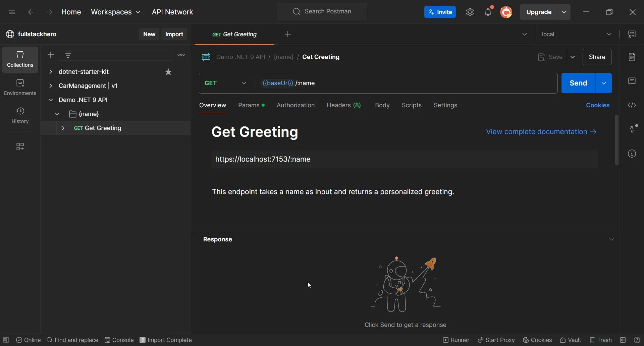Toggle sidebar visibility in the status bar
644x346 pixels.
(6, 340)
